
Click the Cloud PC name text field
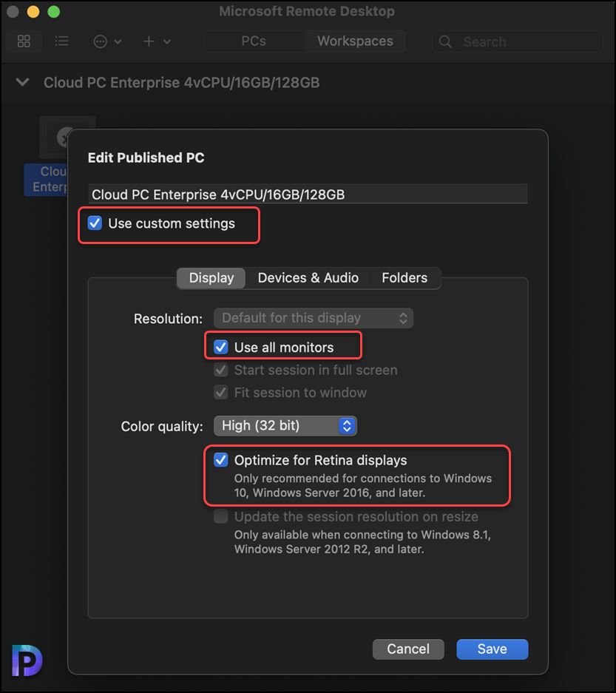[x=308, y=195]
